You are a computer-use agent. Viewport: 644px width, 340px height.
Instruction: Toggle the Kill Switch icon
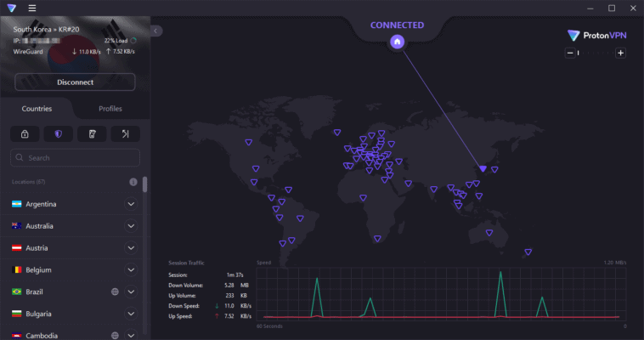(x=92, y=133)
